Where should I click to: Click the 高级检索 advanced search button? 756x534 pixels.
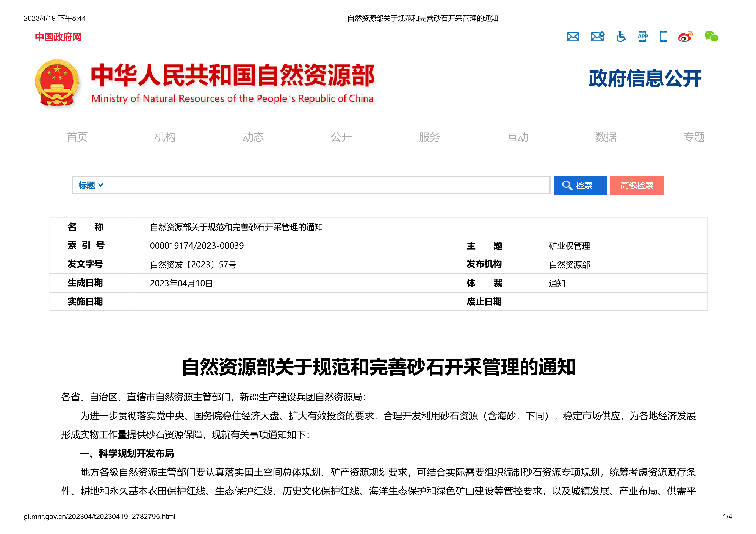pyautogui.click(x=637, y=185)
